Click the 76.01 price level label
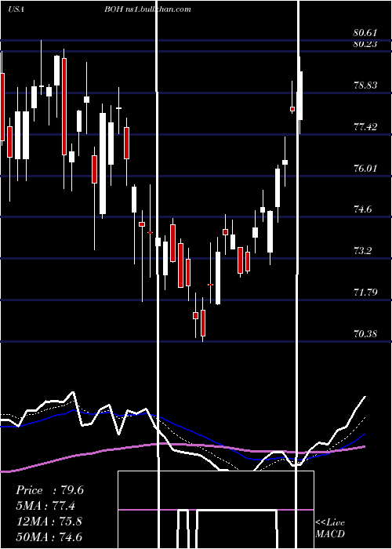Image resolution: width=392 pixels, height=549 pixels. point(365,169)
